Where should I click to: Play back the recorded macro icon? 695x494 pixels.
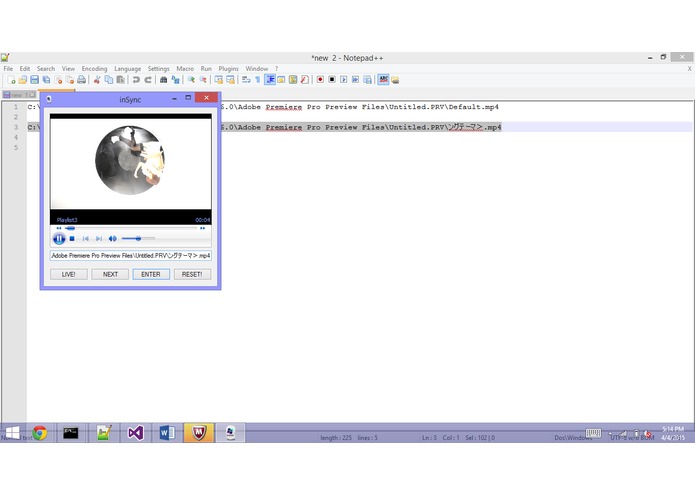tap(344, 80)
